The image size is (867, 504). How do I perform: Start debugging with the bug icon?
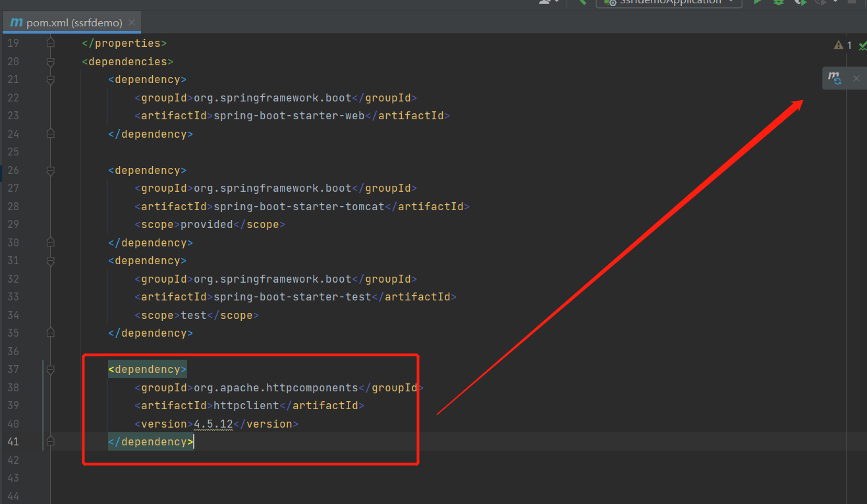[x=779, y=2]
